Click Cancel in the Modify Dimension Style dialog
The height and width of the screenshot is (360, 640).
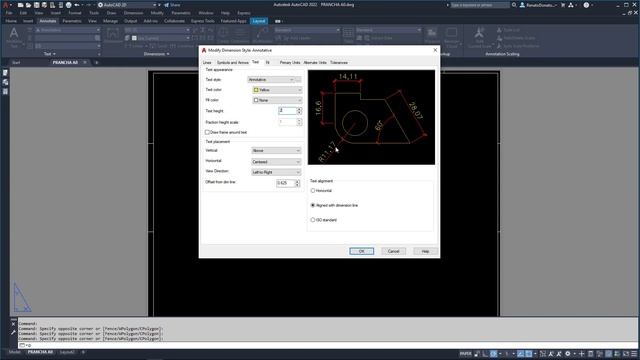point(393,251)
